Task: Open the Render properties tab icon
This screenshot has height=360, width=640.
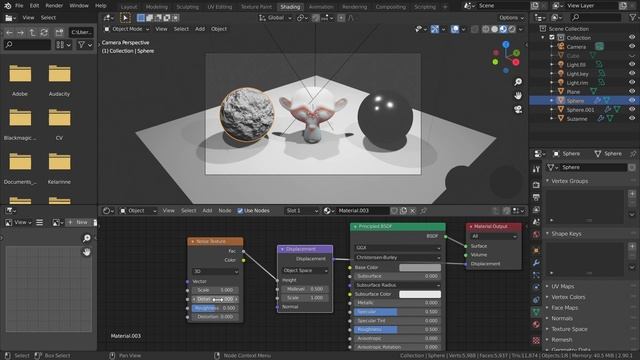Action: click(x=536, y=185)
